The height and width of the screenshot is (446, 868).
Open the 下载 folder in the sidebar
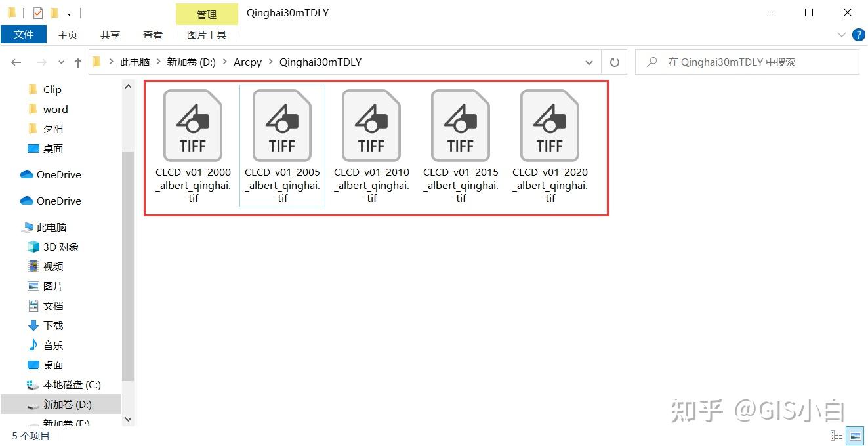click(52, 325)
